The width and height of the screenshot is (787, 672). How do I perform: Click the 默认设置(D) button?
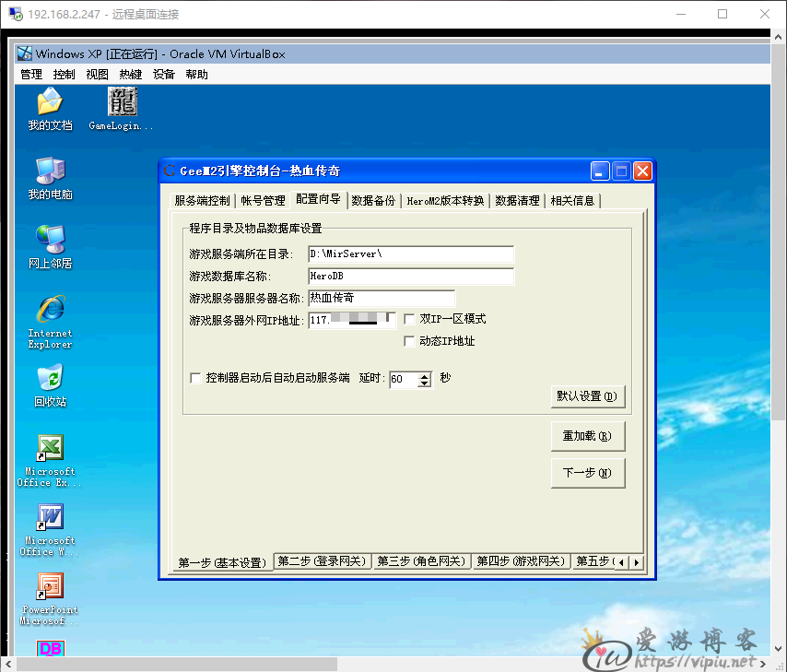tap(588, 396)
